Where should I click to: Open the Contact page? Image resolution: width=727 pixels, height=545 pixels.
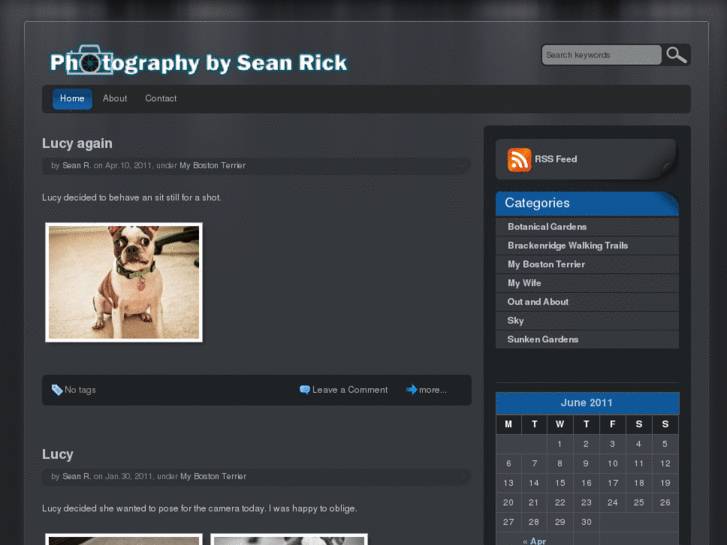click(x=160, y=98)
